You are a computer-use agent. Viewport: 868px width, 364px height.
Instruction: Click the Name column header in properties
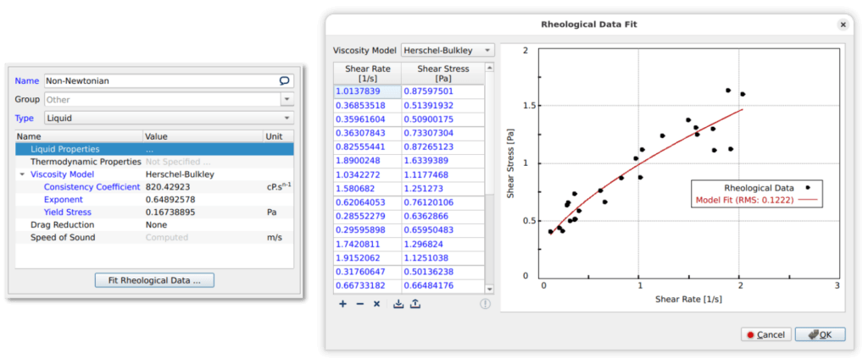pos(79,136)
